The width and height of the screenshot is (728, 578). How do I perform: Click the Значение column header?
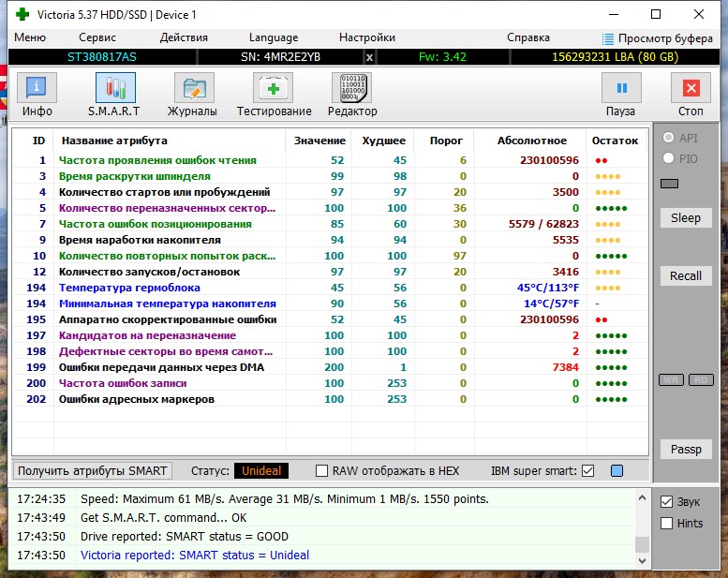[x=319, y=141]
